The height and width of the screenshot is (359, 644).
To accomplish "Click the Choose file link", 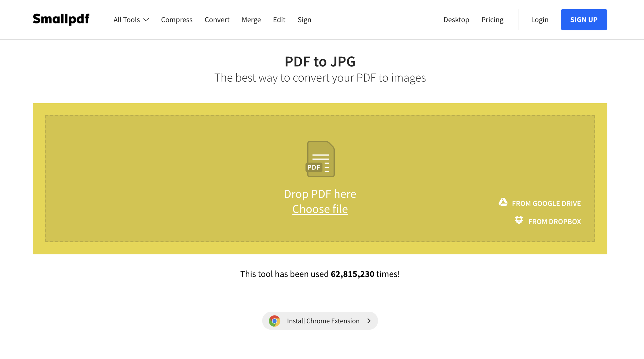I will tap(320, 209).
